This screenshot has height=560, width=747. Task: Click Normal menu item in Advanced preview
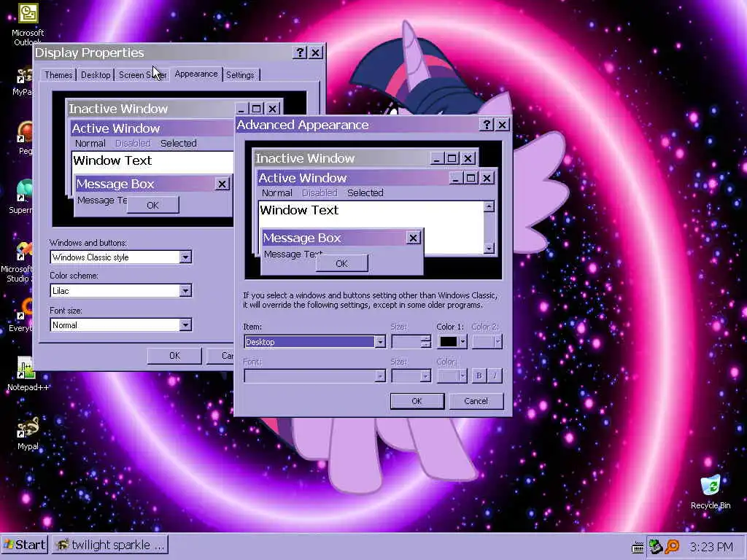pyautogui.click(x=276, y=192)
